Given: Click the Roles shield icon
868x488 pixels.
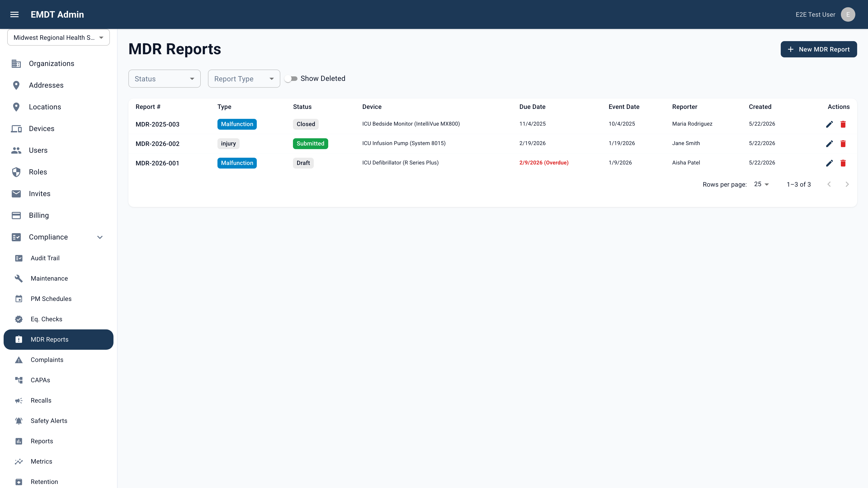Looking at the screenshot, I should click(16, 172).
